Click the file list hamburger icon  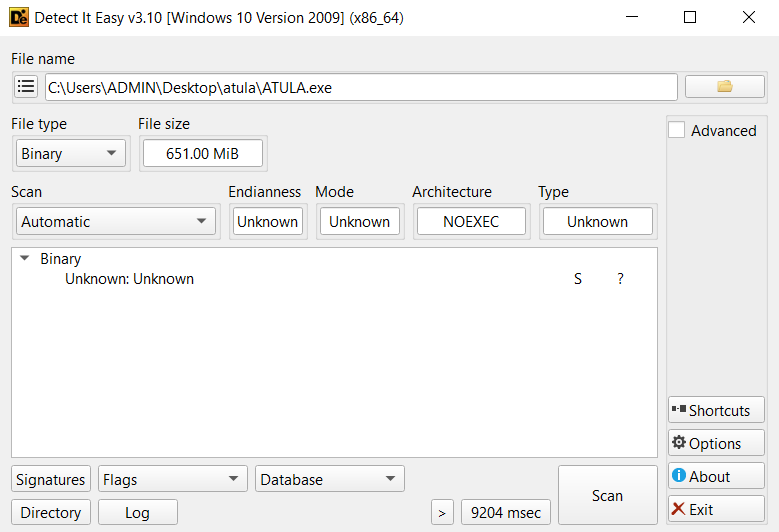coord(26,87)
